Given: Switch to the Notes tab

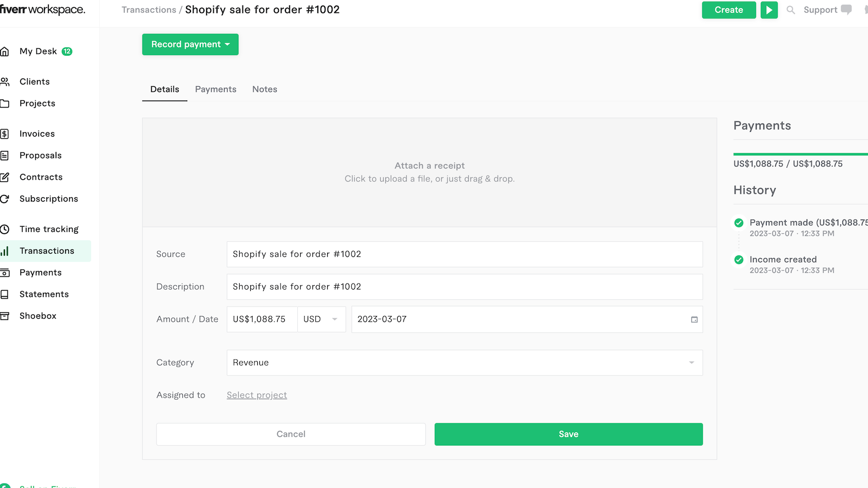Looking at the screenshot, I should (x=265, y=89).
